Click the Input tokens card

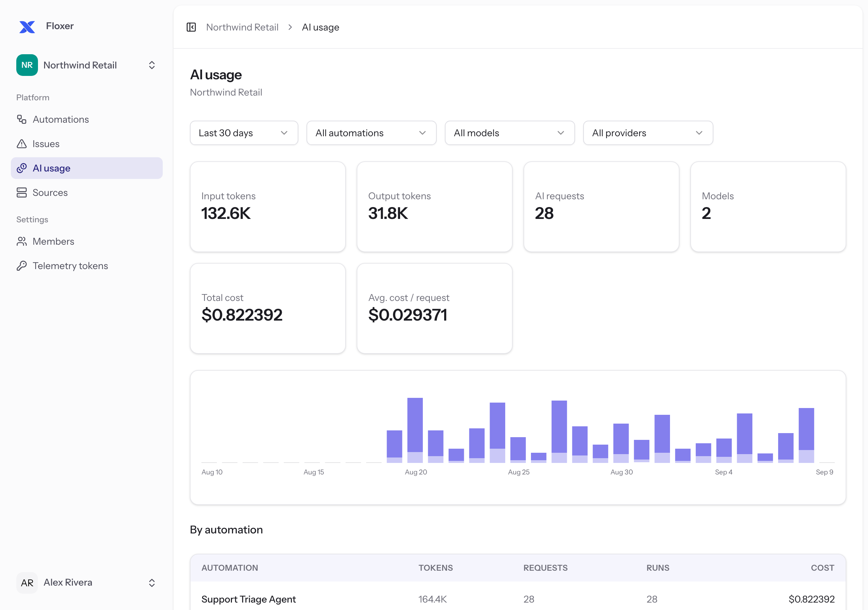[x=268, y=207]
